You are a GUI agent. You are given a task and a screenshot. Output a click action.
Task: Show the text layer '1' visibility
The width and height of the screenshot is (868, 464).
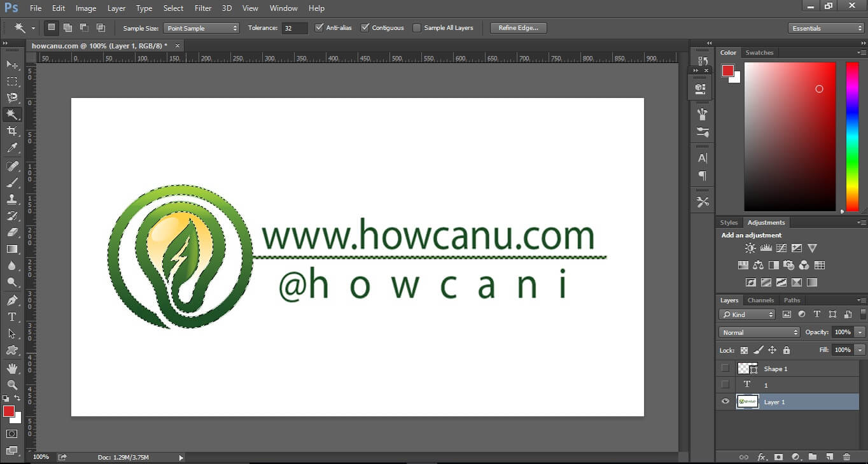[725, 384]
